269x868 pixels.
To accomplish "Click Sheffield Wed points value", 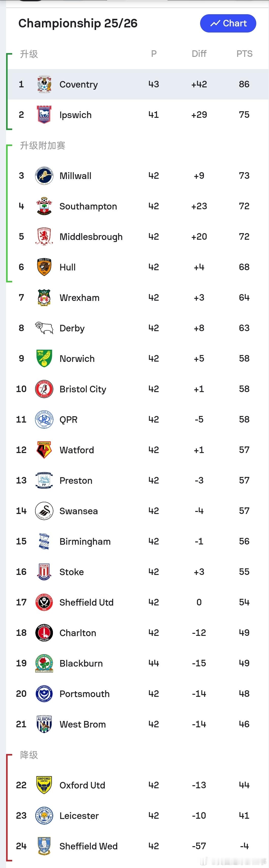I will click(244, 846).
